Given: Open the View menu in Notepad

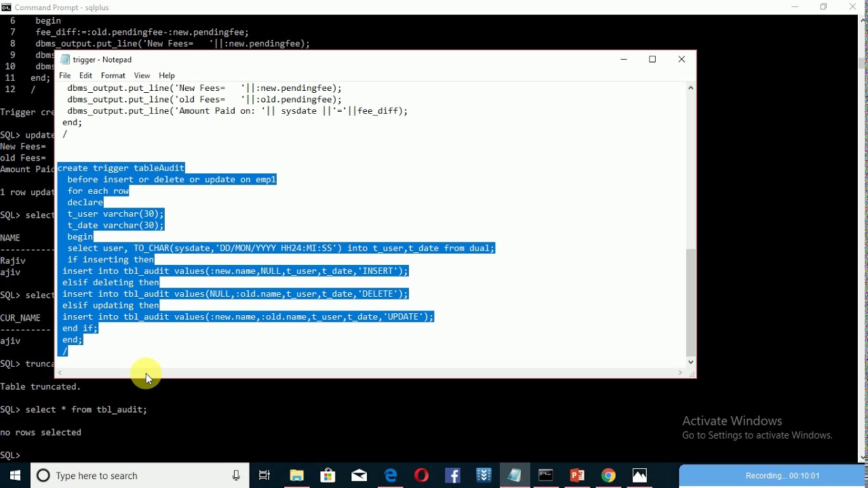Looking at the screenshot, I should [142, 76].
